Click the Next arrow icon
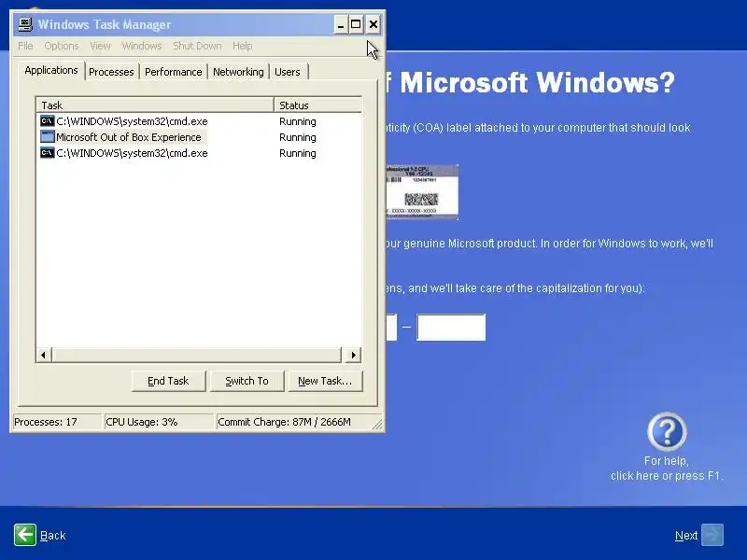This screenshot has height=560, width=747. (x=712, y=535)
